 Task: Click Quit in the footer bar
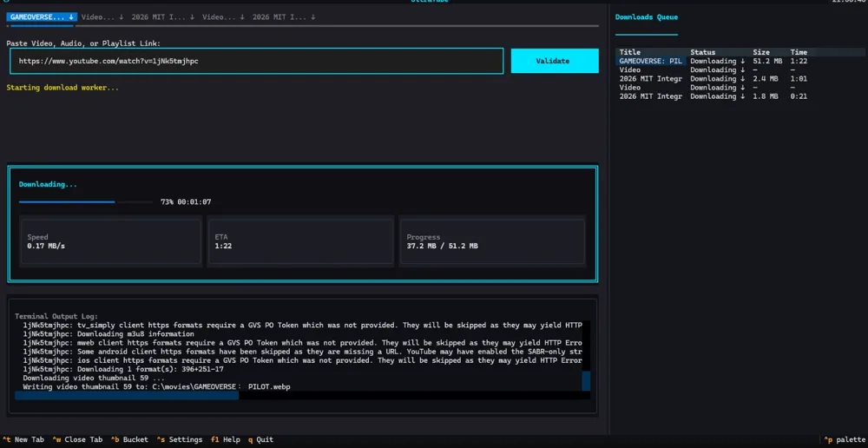click(x=260, y=439)
